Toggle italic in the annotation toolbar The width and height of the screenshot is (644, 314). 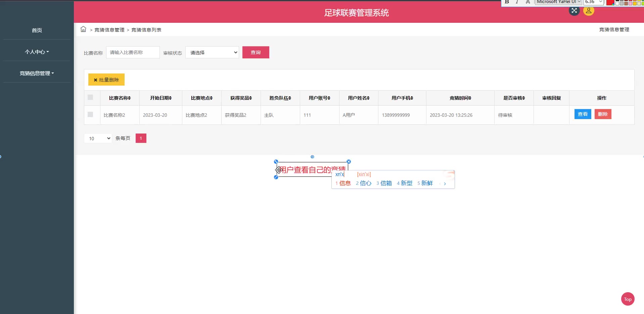coord(517,2)
